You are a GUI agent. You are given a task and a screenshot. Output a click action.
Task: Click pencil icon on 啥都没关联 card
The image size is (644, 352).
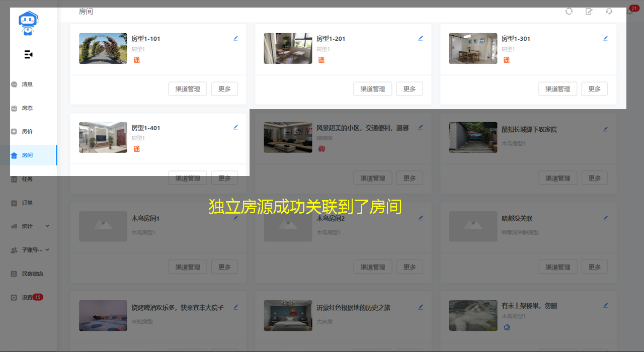point(606,218)
